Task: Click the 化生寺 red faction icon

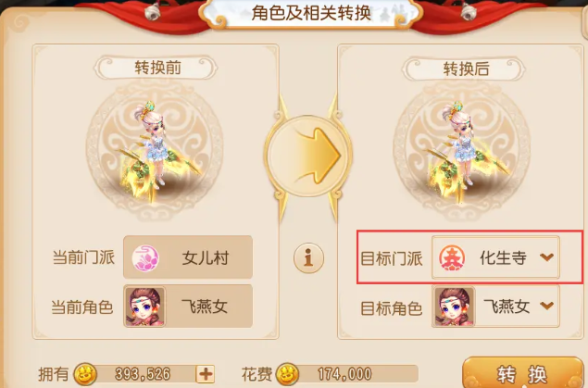Action: tap(452, 258)
